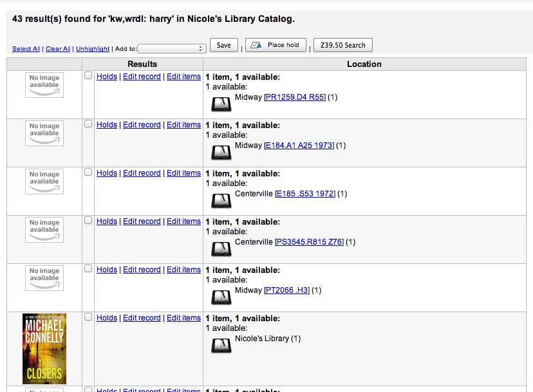Image resolution: width=533 pixels, height=392 pixels.
Task: Click the Select All link
Action: point(26,49)
